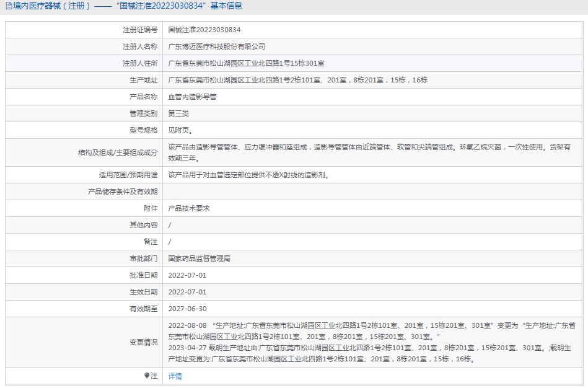Select the 生产地址 value ending 15栋，16栋
Screen dimensions: 588x388
298,80
